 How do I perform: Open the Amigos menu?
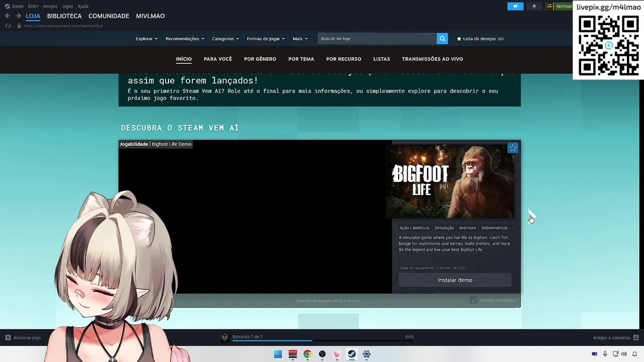click(x=50, y=6)
